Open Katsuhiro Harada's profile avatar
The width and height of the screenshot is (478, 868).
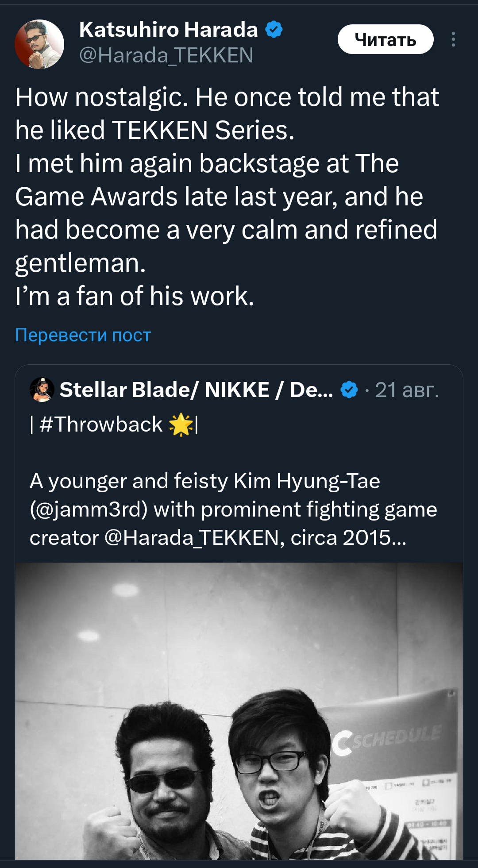coord(39,44)
